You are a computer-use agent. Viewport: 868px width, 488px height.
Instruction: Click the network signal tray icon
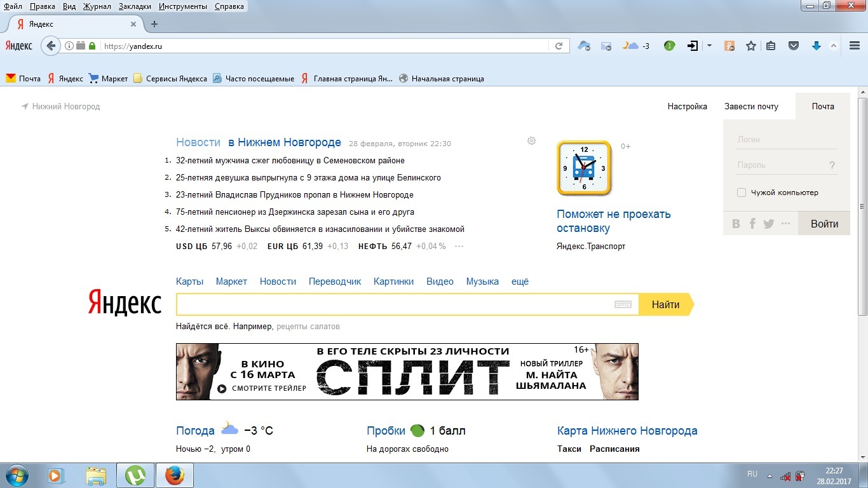785,475
